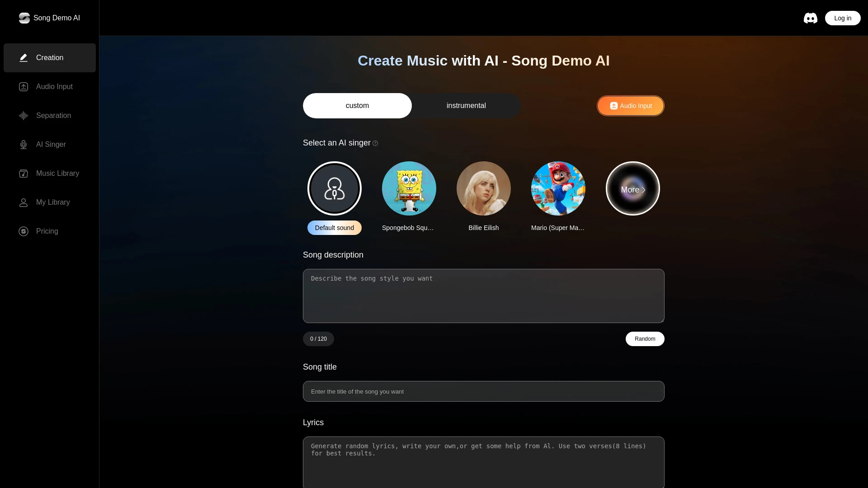The width and height of the screenshot is (868, 488).
Task: Enter title in Song title field
Action: point(483,391)
